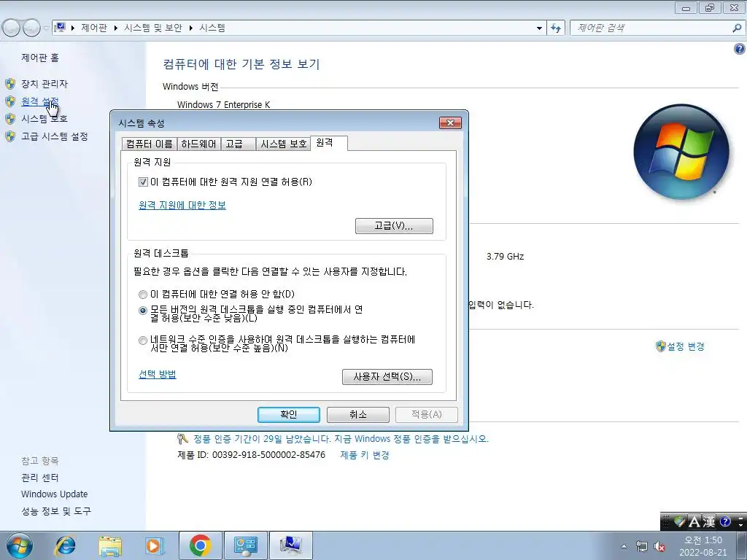747x560 pixels.
Task: Open the Control Panel taskbar item
Action: pos(245,546)
